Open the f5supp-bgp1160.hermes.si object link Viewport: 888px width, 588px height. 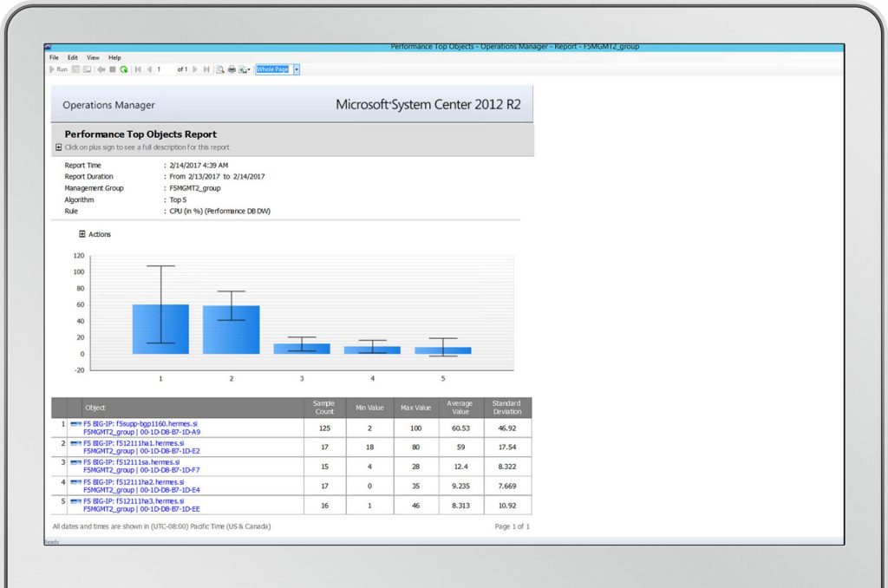tap(140, 424)
